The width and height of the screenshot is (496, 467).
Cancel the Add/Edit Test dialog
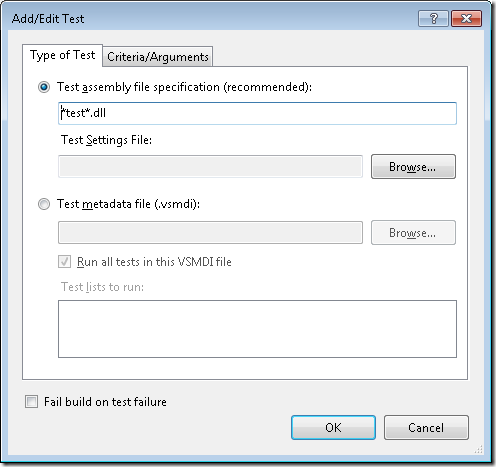click(426, 427)
